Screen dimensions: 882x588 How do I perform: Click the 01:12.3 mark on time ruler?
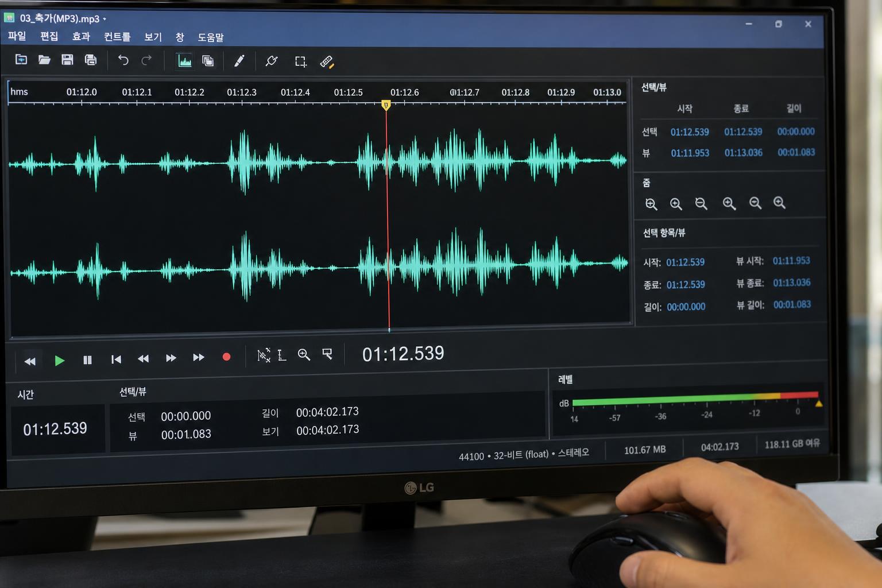[x=242, y=92]
